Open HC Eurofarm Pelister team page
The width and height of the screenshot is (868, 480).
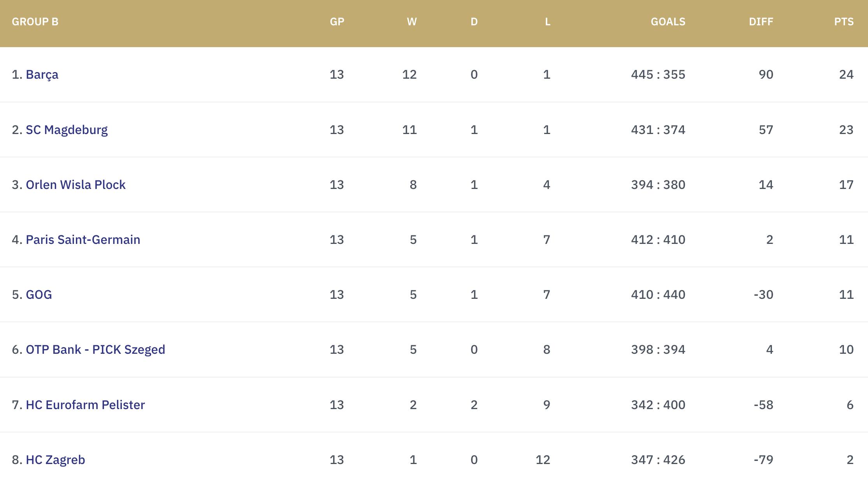pos(85,405)
